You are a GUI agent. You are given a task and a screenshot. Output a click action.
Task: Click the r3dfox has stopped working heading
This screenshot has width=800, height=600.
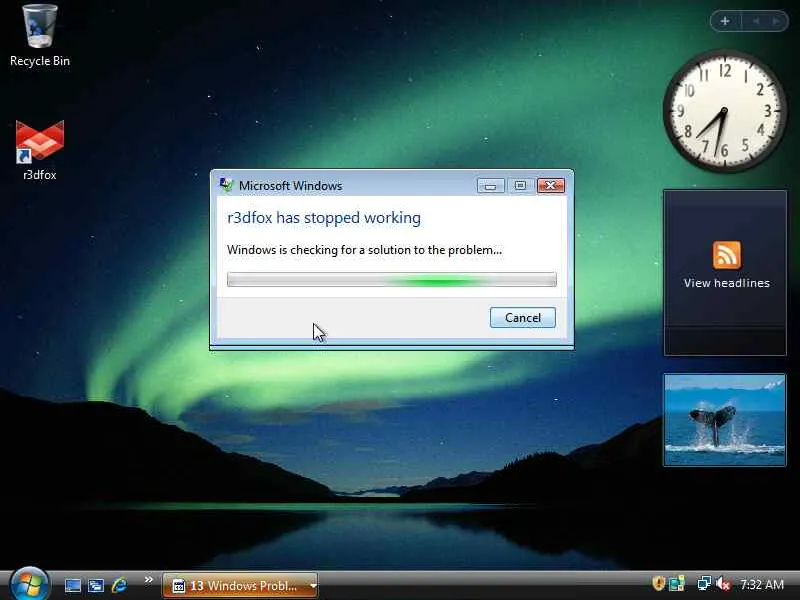pyautogui.click(x=324, y=218)
